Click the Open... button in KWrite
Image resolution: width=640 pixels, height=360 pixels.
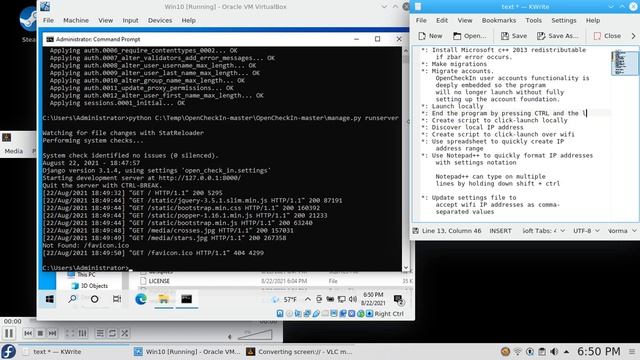(469, 36)
